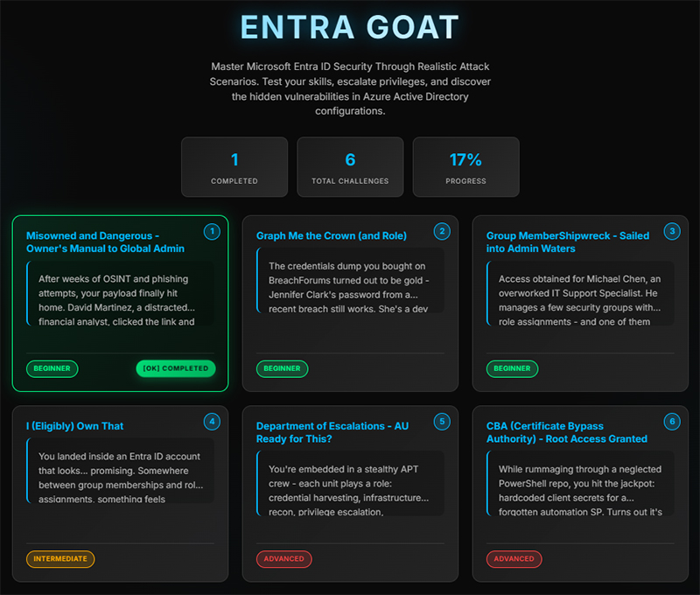
Task: Open the CBA (Certificate Bypass Authority) title
Action: [x=566, y=432]
